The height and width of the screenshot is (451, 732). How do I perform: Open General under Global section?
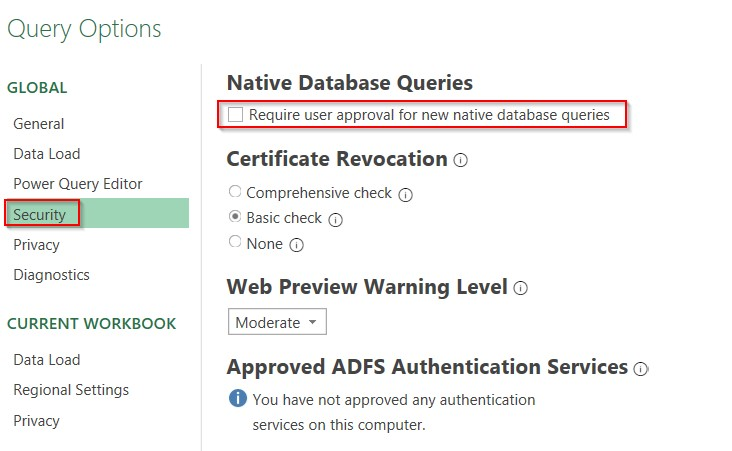click(x=39, y=124)
